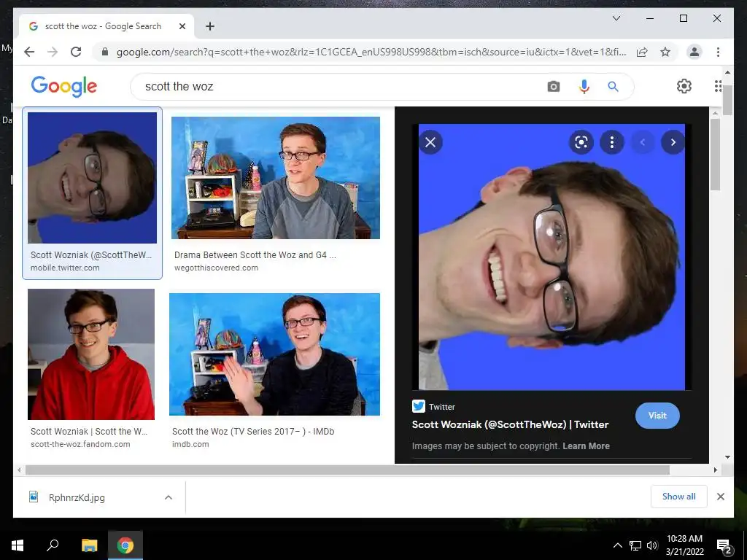This screenshot has height=560, width=747.
Task: Share this page from address bar
Action: 642,52
